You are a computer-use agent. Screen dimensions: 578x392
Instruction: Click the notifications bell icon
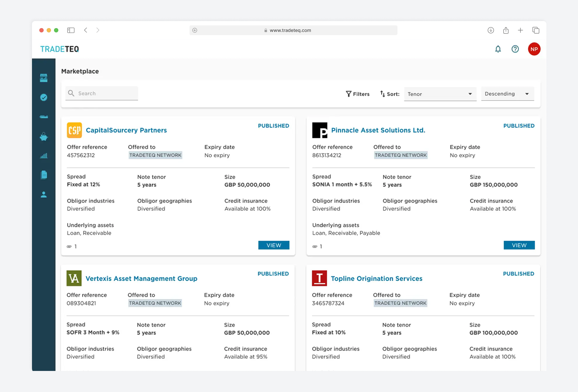tap(498, 49)
